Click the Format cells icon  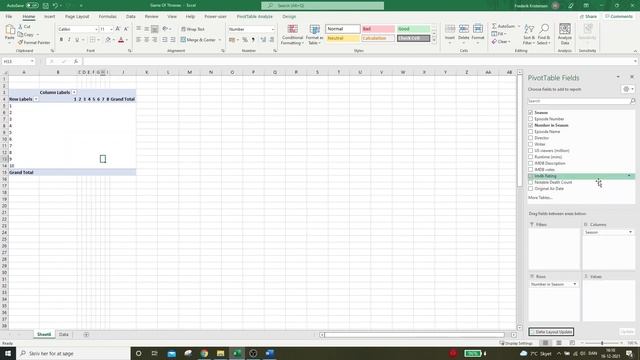click(478, 29)
